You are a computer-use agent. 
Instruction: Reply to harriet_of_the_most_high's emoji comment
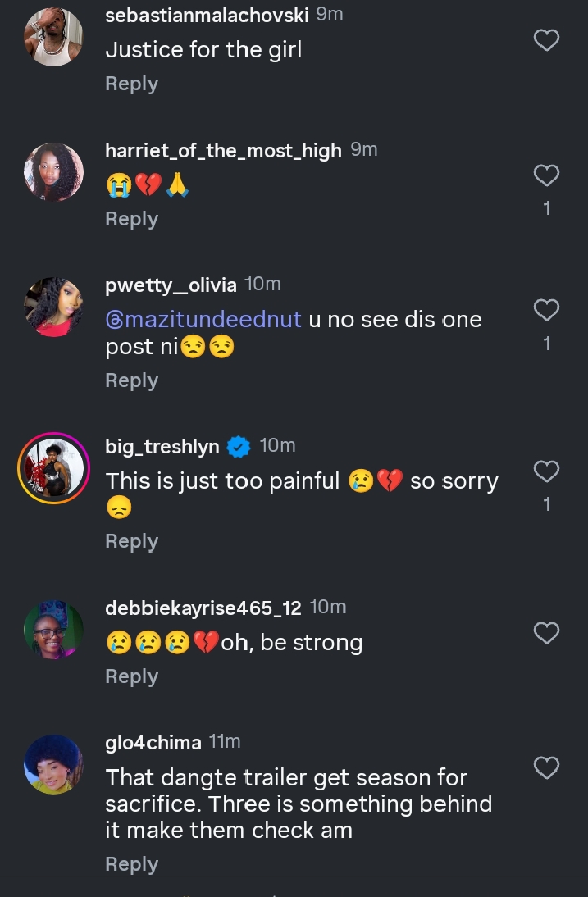(131, 219)
